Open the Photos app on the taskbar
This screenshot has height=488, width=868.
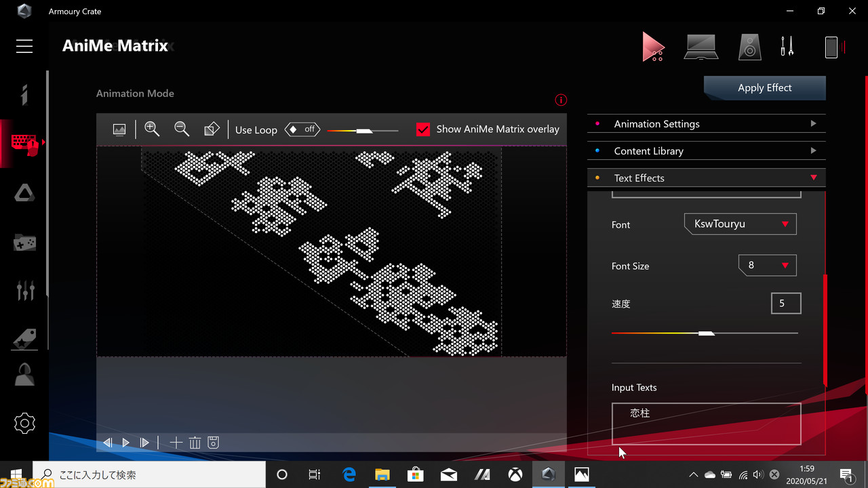click(x=582, y=475)
